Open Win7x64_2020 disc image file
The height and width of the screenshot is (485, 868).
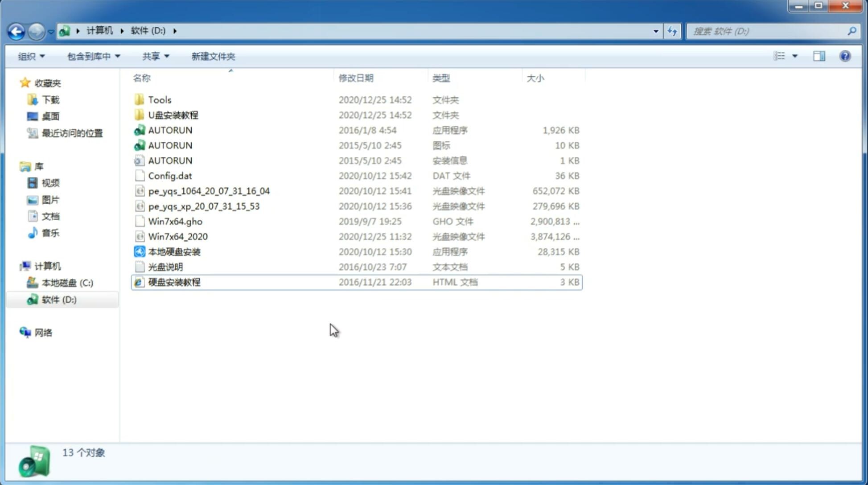pos(177,237)
